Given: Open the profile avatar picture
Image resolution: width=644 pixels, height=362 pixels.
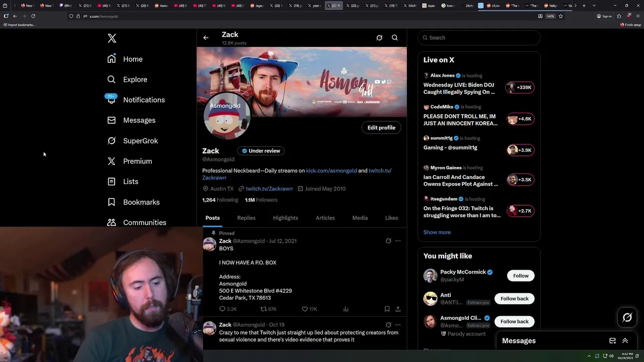Looking at the screenshot, I should 226,116.
